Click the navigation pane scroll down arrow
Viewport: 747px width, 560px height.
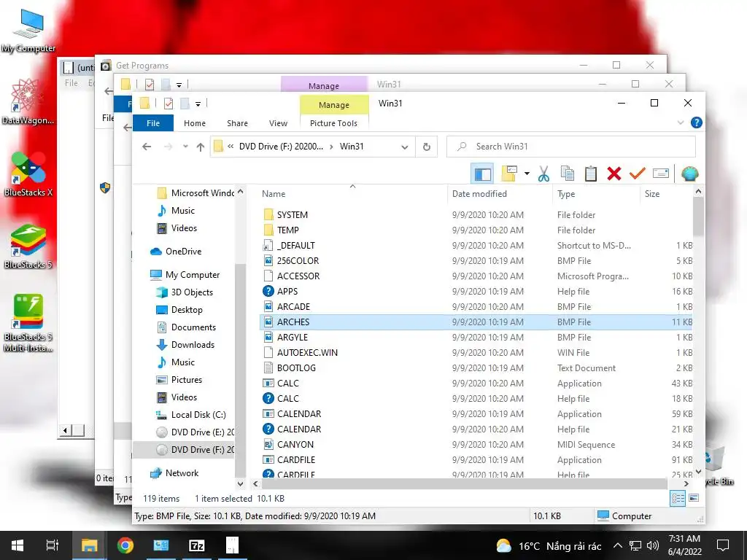click(x=240, y=484)
